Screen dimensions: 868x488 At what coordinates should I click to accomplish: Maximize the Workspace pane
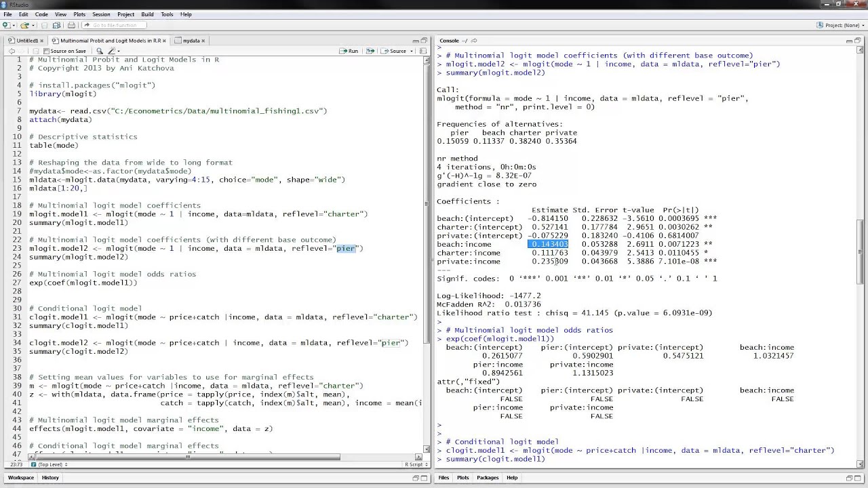(x=424, y=477)
